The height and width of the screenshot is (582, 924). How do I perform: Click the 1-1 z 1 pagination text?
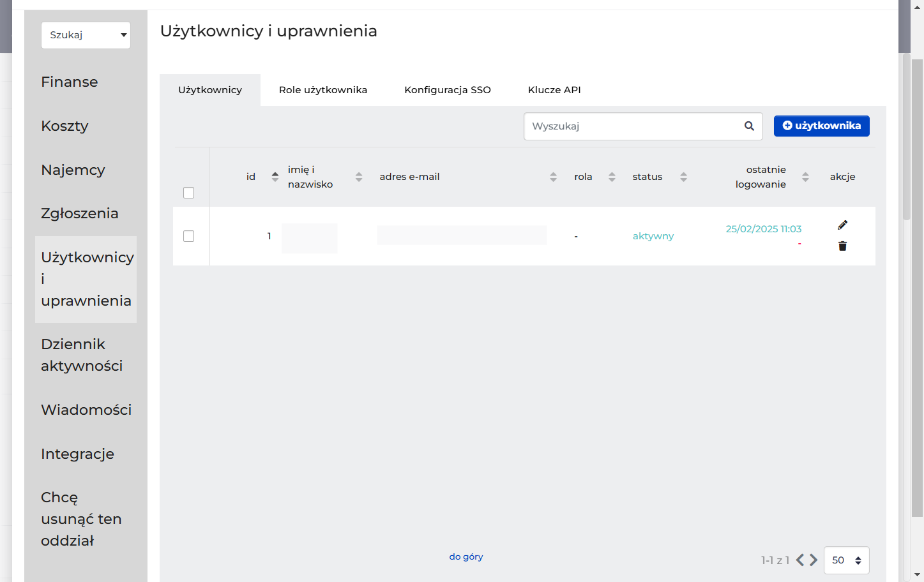click(x=775, y=560)
